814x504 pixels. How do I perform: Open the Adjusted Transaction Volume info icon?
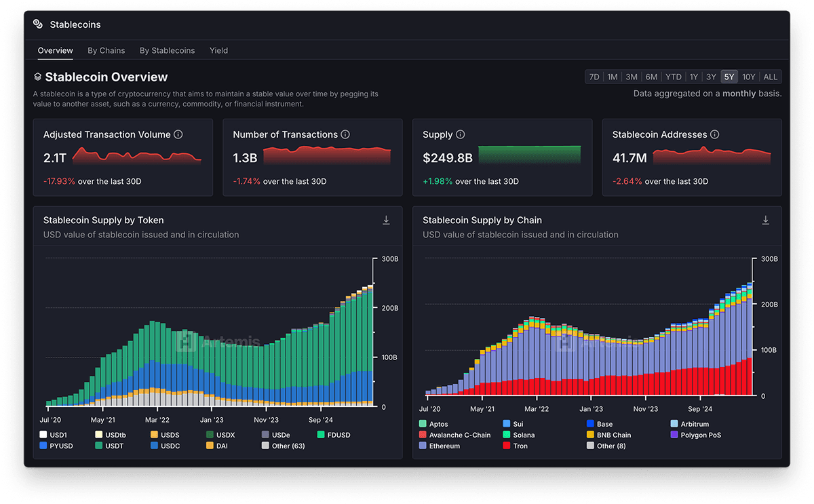click(x=178, y=134)
